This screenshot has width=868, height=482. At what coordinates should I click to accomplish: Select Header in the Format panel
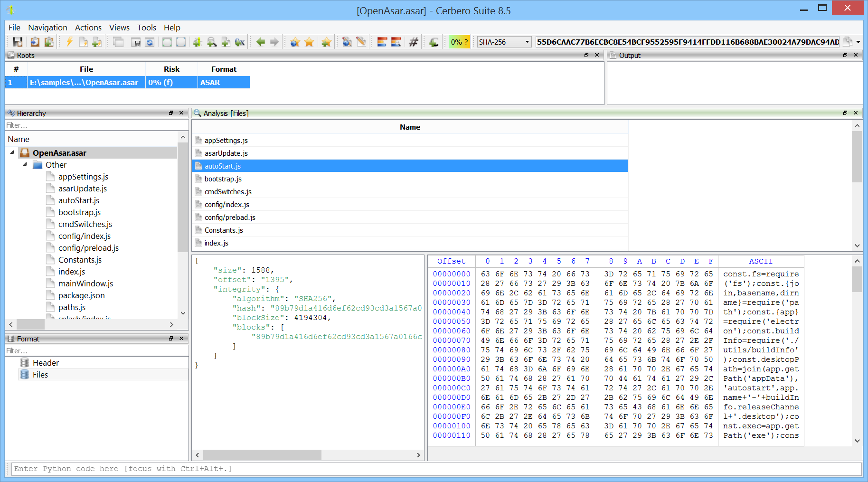click(46, 363)
